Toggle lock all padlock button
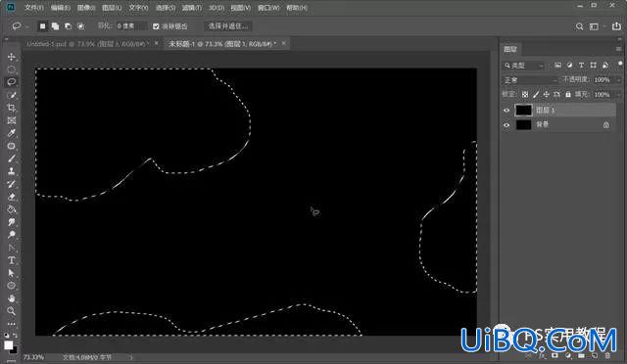The image size is (627, 364). pyautogui.click(x=568, y=95)
